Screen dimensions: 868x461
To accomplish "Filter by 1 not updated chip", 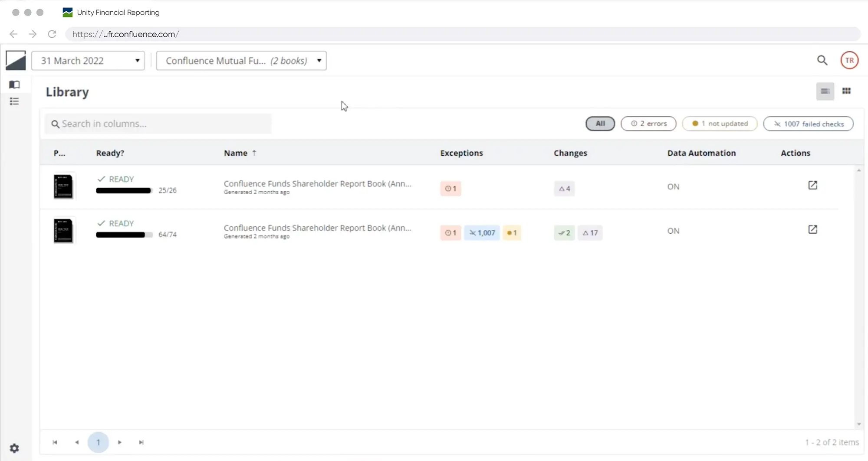I will 720,124.
